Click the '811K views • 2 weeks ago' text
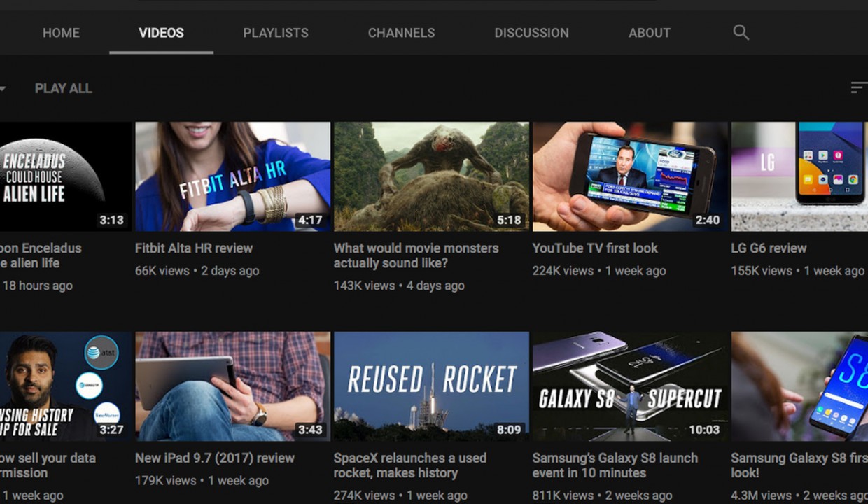 pyautogui.click(x=602, y=496)
